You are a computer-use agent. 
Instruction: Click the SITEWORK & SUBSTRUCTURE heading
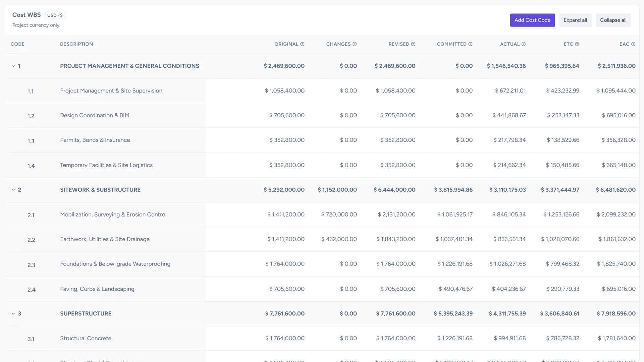tap(100, 190)
